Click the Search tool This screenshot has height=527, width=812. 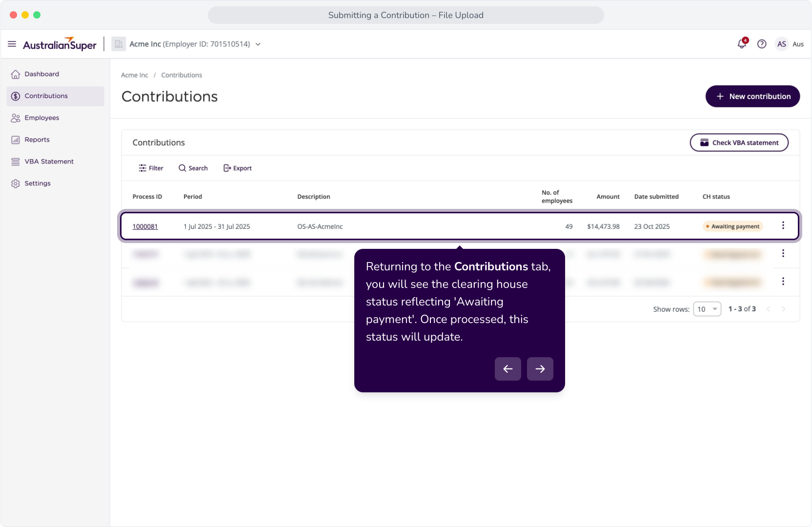click(x=193, y=168)
